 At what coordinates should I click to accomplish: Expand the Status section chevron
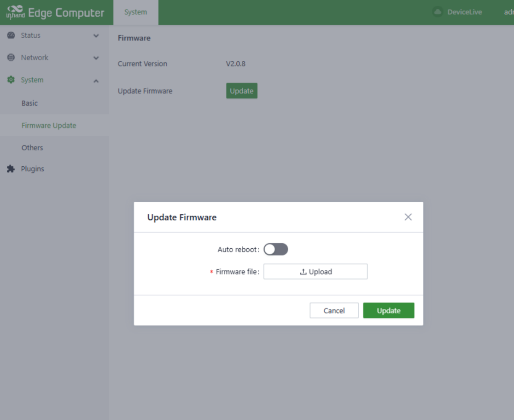(96, 35)
